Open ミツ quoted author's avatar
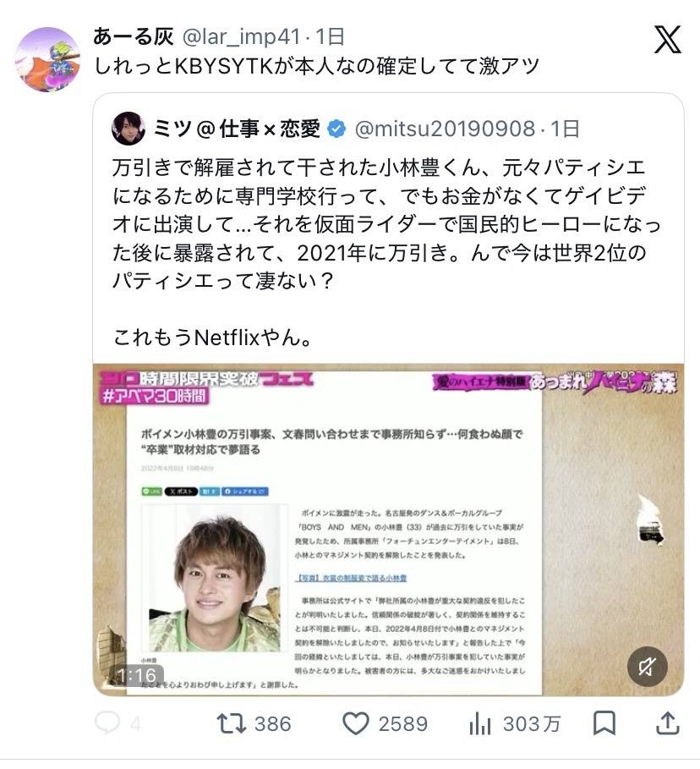Viewport: 700px width, 769px height. pos(129,129)
